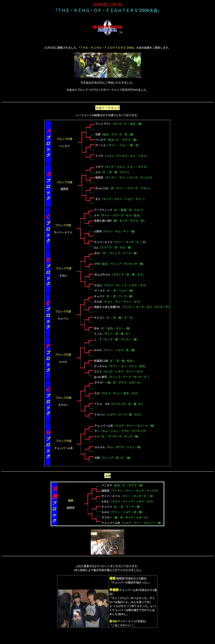Select entrant ウニャラティ in A block
Screen dimensions: 215x644
tap(103, 124)
